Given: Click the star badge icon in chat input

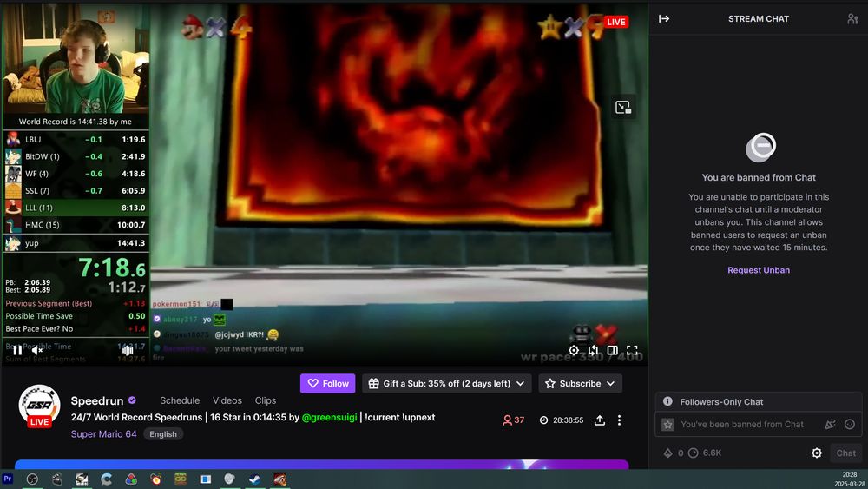Looking at the screenshot, I should tap(668, 424).
